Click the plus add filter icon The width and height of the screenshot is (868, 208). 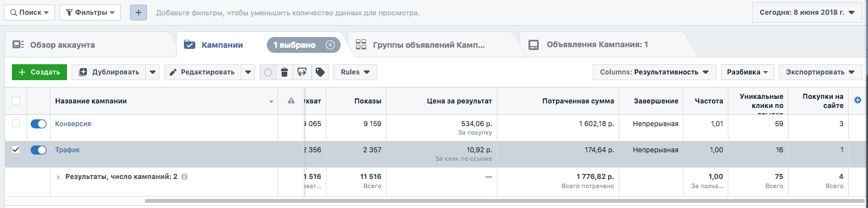pyautogui.click(x=139, y=12)
